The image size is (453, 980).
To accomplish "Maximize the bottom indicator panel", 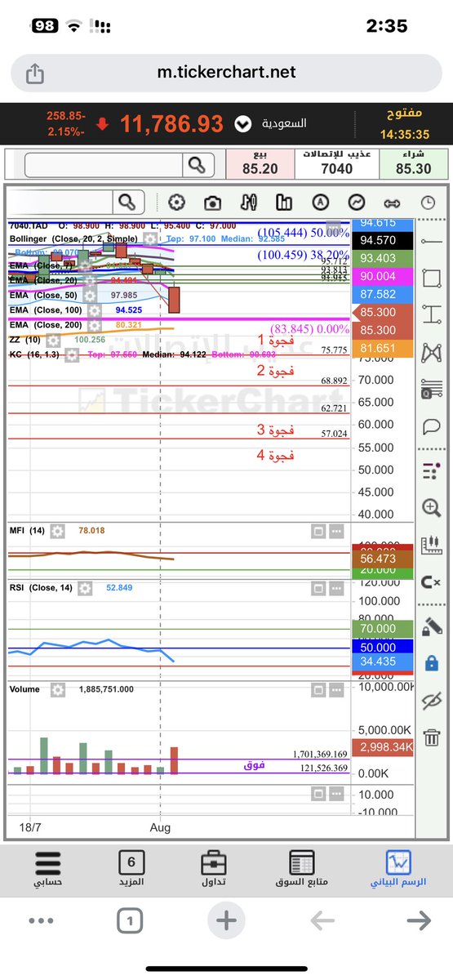I will [x=318, y=793].
